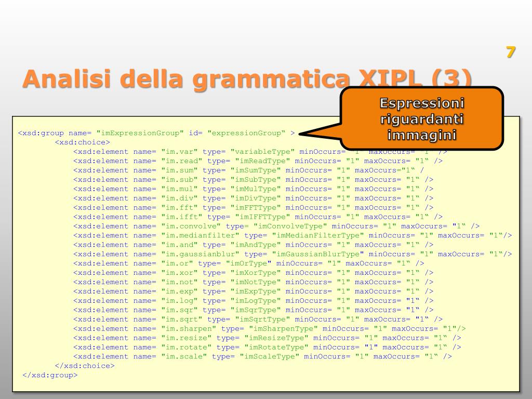Viewport: 532px width, 399px height.
Task: Select the 'im.log' element line
Action: pos(253,301)
